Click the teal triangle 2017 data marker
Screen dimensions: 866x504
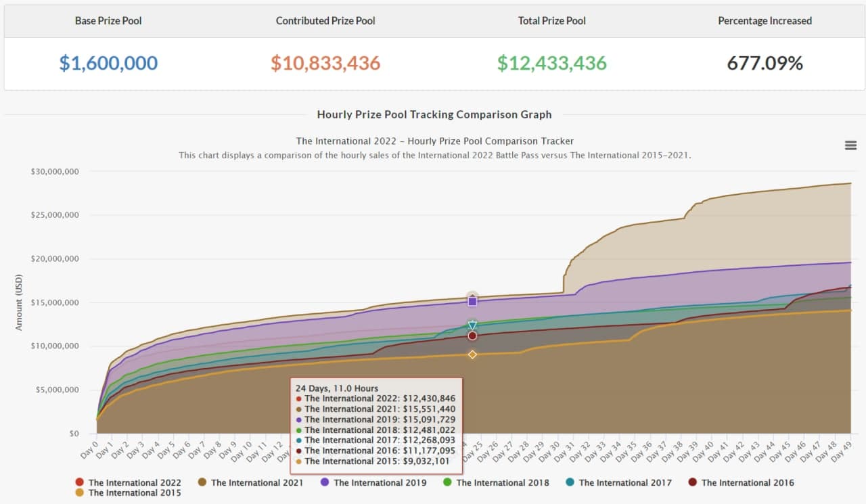click(472, 326)
